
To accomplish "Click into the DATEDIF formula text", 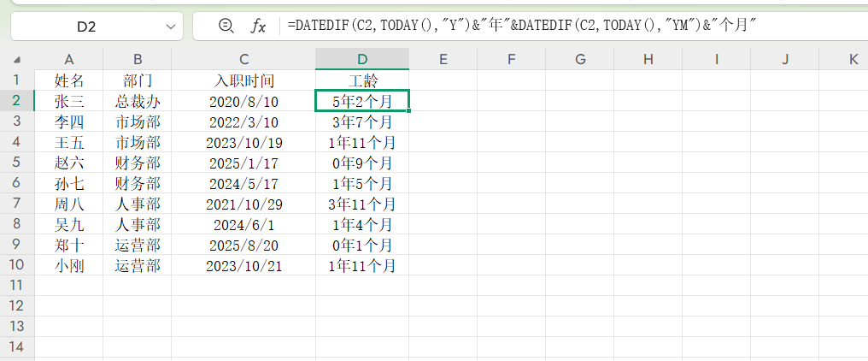I will click(521, 26).
